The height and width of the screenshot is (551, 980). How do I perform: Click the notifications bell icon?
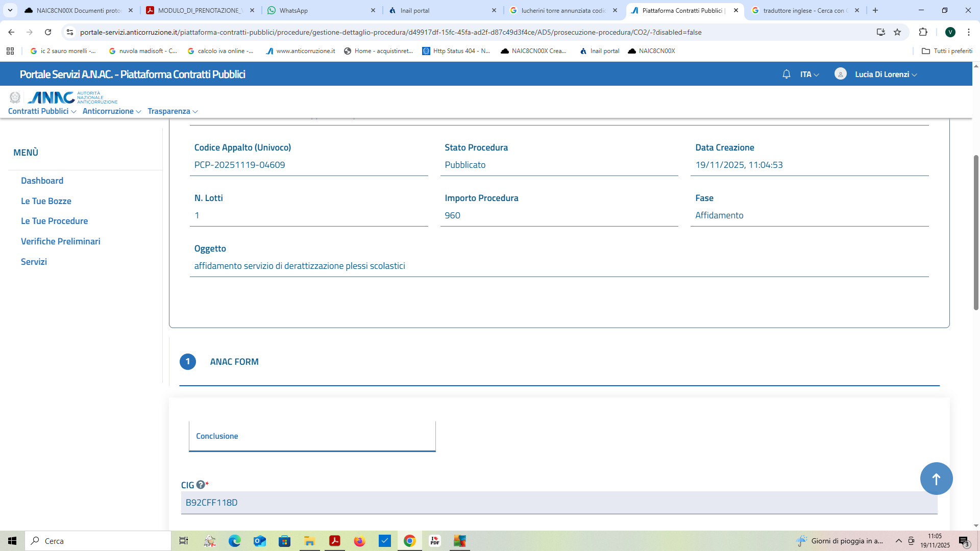(786, 74)
